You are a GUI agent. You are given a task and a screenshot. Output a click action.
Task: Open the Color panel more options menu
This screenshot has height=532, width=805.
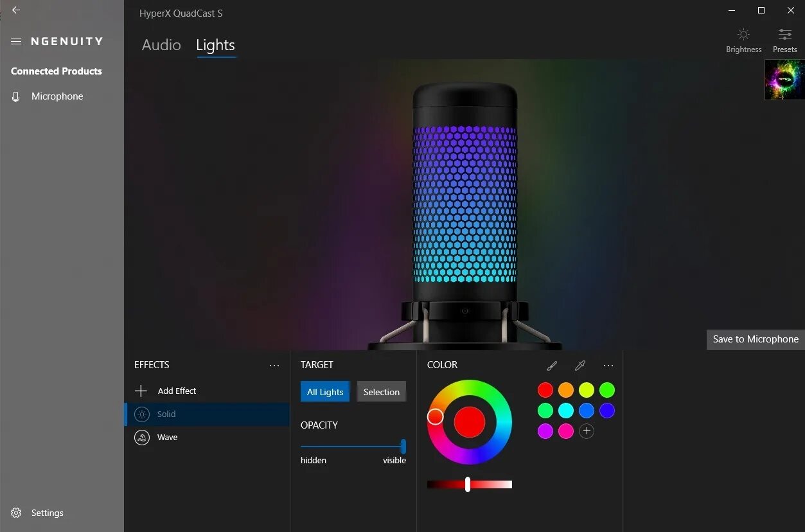[608, 366]
